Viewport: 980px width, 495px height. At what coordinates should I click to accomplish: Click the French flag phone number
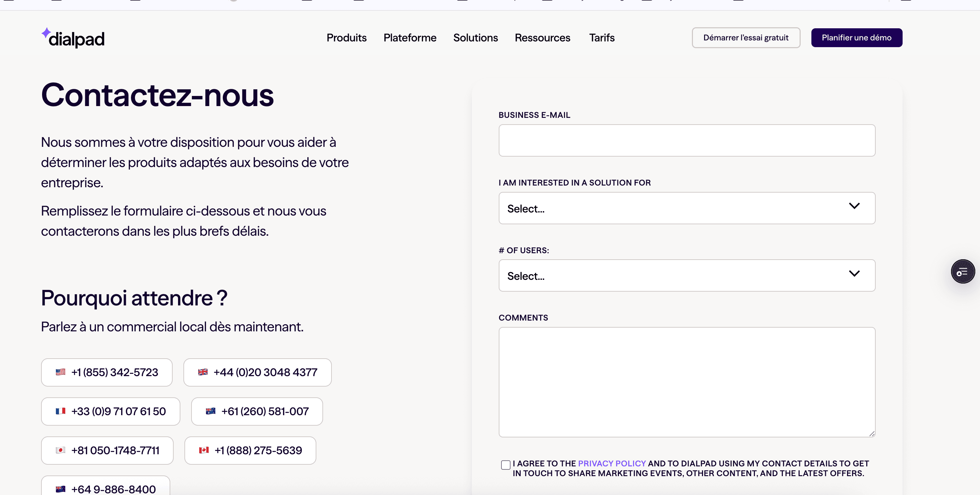coord(111,411)
